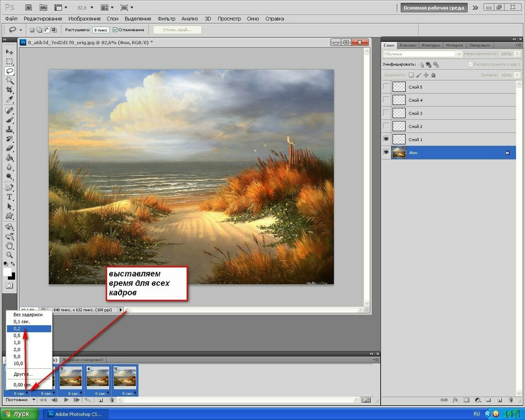Viewport: 525px width, 420px height.
Task: Select the Custom Shape tool
Action: (x=10, y=216)
